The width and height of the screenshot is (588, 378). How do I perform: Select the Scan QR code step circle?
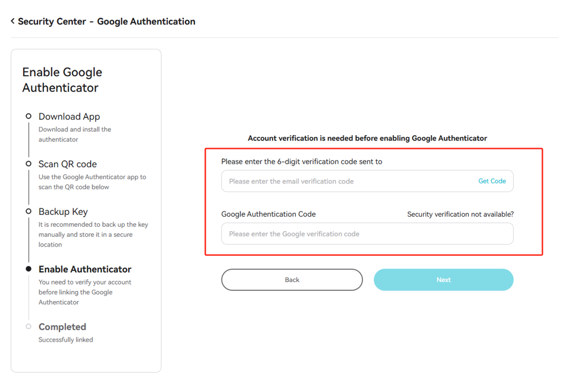coord(29,164)
